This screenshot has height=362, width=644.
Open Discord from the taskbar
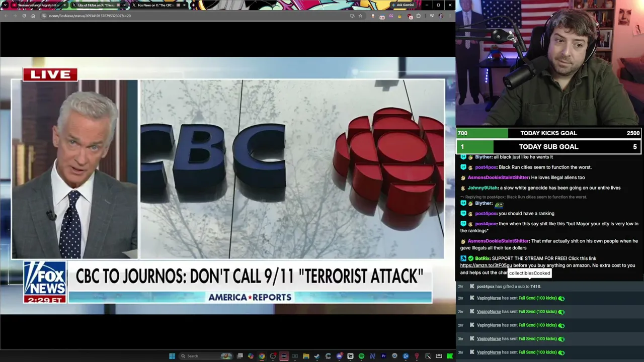point(339,356)
